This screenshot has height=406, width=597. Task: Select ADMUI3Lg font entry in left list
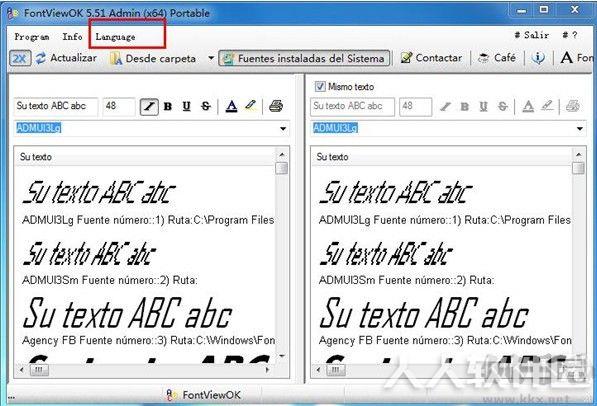coord(148,203)
